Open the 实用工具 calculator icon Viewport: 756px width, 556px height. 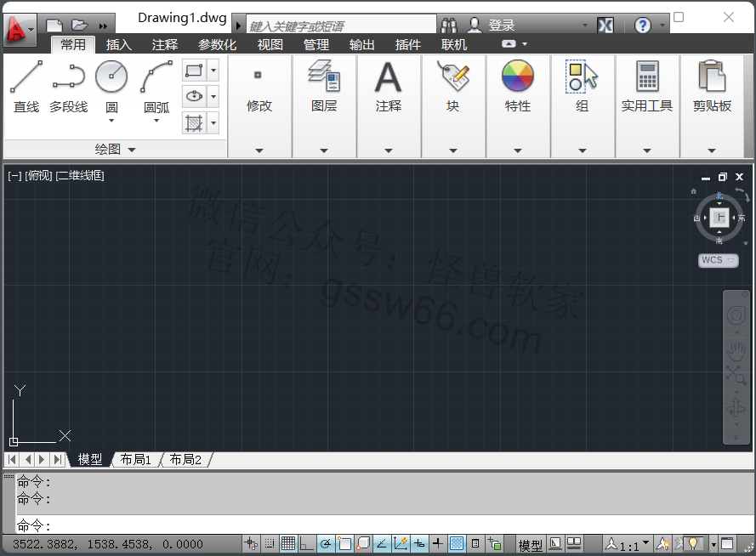[x=647, y=77]
